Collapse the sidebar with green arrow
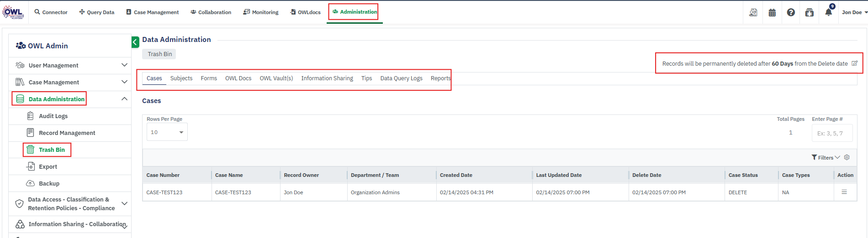The width and height of the screenshot is (868, 238). coord(135,42)
